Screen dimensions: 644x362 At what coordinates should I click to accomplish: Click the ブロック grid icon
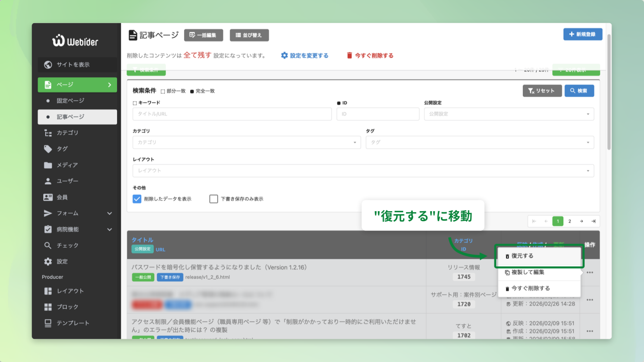coord(48,307)
